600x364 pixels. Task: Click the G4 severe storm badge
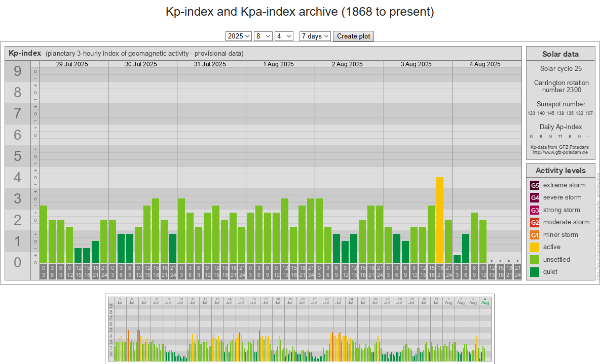535,197
